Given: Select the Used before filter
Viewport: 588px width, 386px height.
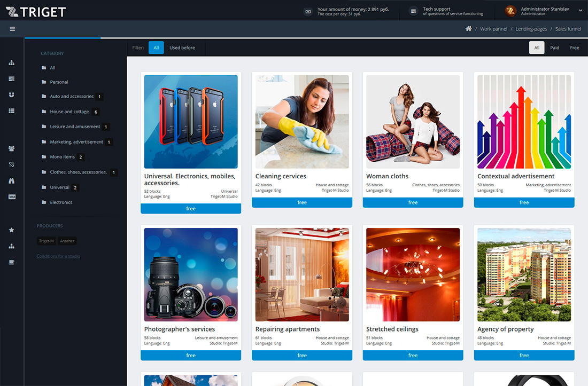Looking at the screenshot, I should coord(182,48).
